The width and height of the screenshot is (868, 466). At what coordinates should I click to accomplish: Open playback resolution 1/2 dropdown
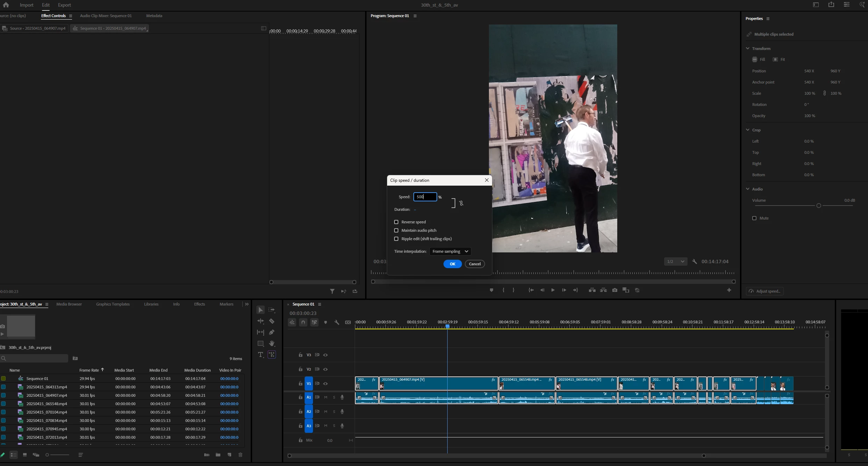[675, 261]
